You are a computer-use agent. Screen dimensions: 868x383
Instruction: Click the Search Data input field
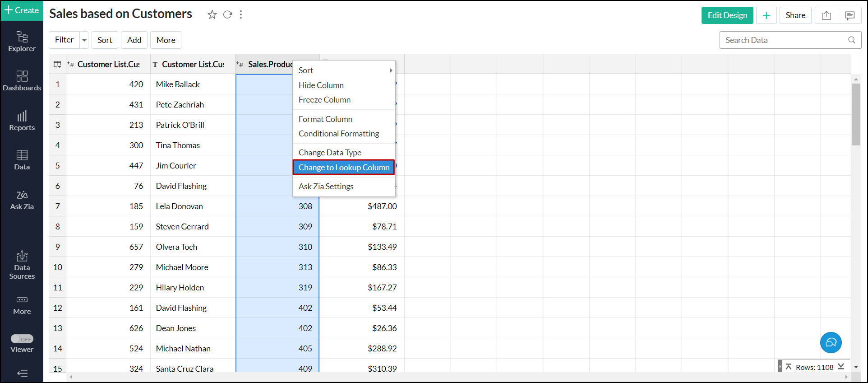(x=784, y=40)
